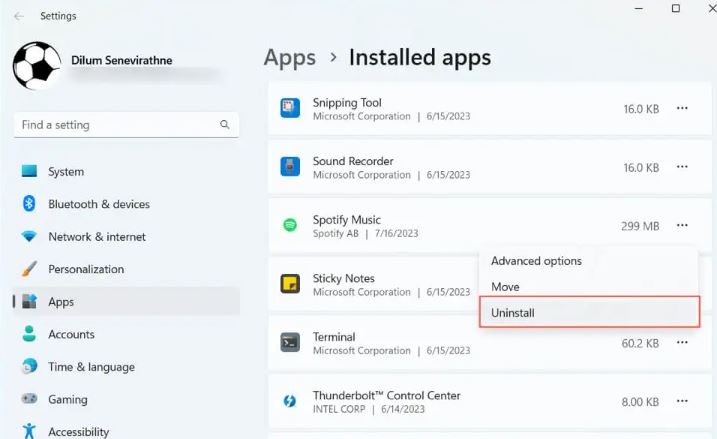Click the Network wifi icon
This screenshot has width=717, height=439.
[29, 236]
